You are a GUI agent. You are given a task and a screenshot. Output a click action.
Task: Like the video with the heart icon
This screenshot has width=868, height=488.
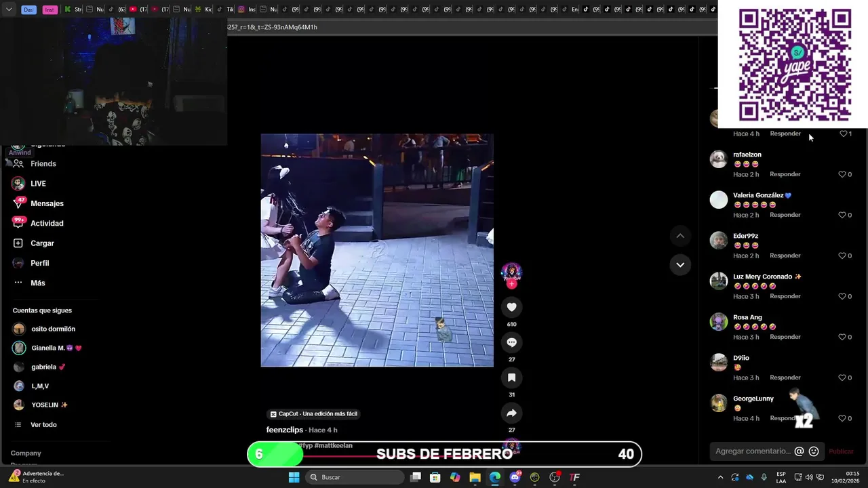511,307
